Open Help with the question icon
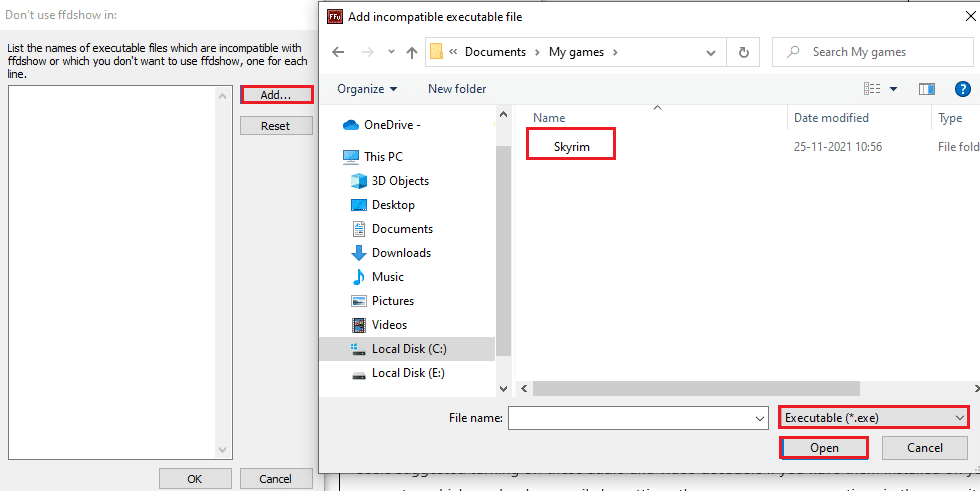The width and height of the screenshot is (980, 491). pos(962,89)
